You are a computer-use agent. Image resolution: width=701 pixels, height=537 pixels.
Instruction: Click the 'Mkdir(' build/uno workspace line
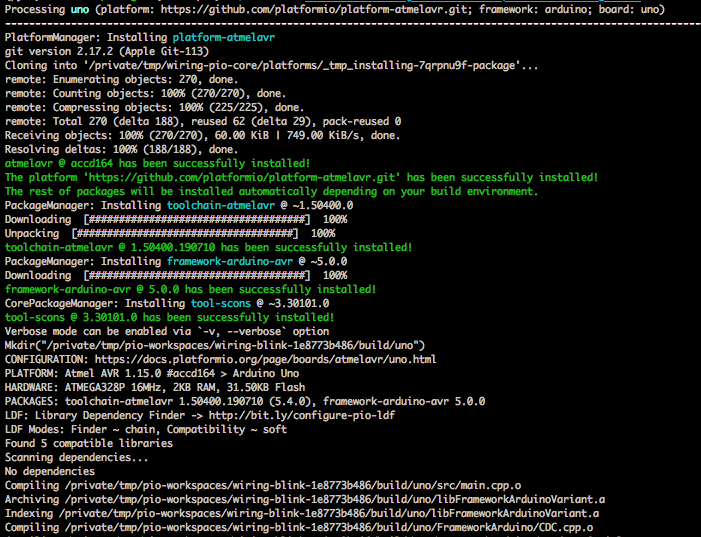(x=215, y=346)
